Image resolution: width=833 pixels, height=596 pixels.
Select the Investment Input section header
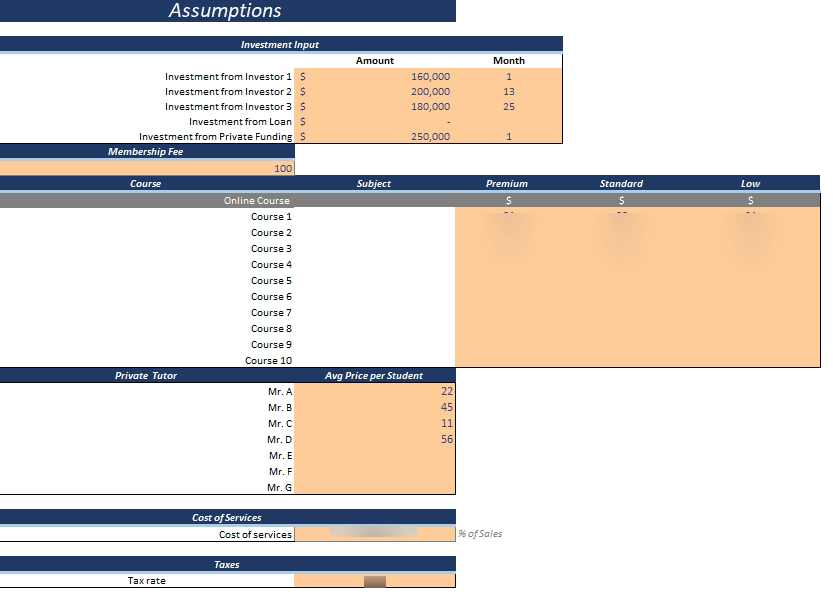[280, 45]
